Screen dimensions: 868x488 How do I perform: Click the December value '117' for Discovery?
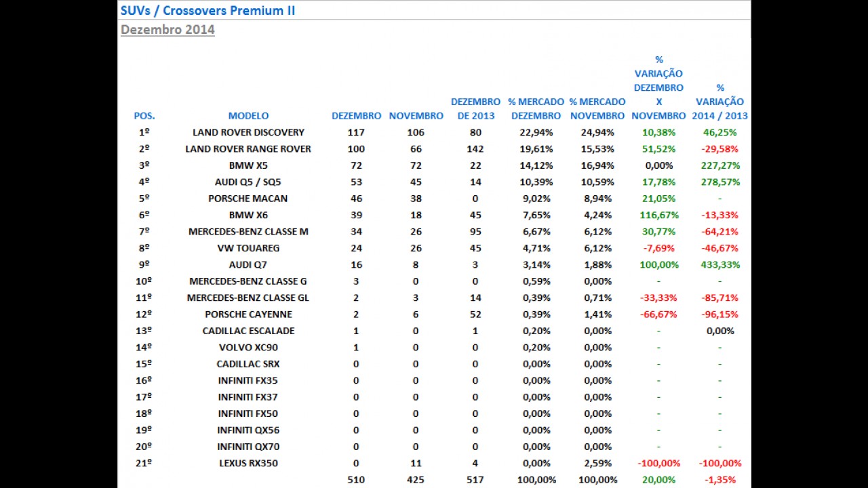pos(356,132)
